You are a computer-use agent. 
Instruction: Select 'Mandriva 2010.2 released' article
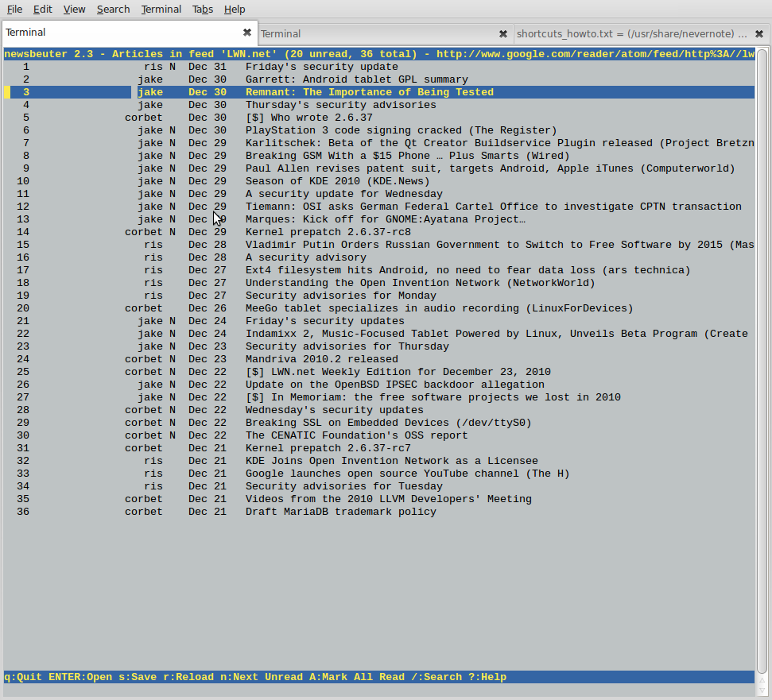pos(379,360)
